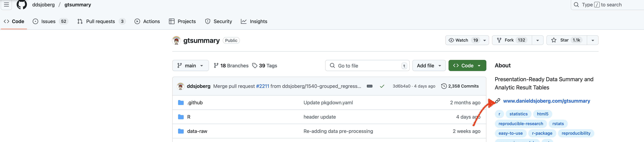The width and height of the screenshot is (644, 142).
Task: Open ddsjoberg owner profile link
Action: coord(43,5)
